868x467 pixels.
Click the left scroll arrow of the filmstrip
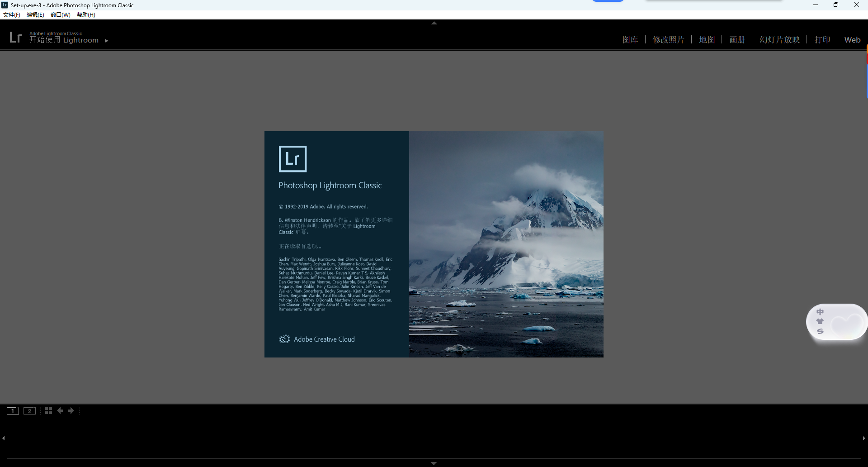coord(3,438)
